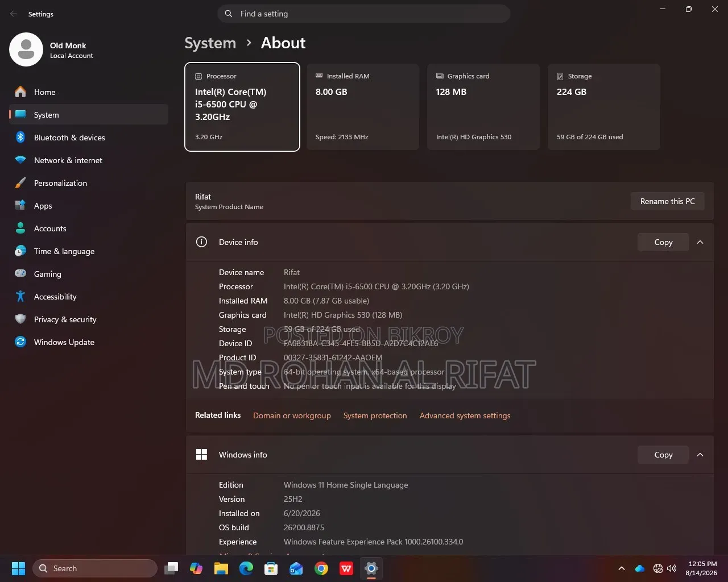The height and width of the screenshot is (582, 728).
Task: Open Windows Update settings
Action: point(89,342)
